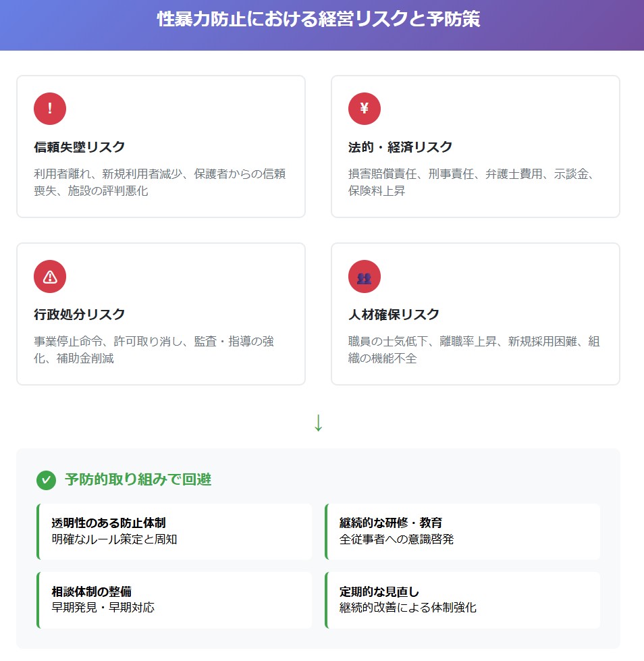The image size is (644, 661).
Task: Click the green checkmark icon beside 予防的取り組みで回避
Action: [x=46, y=480]
